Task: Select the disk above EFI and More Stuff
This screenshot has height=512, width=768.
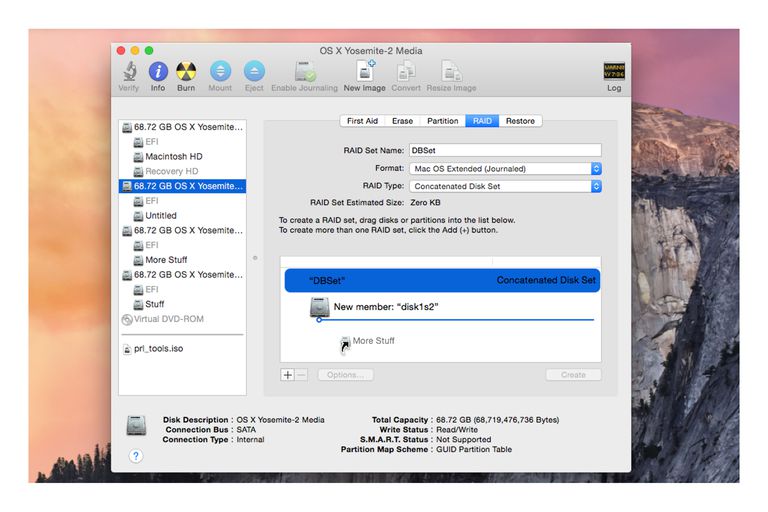Action: (182, 230)
